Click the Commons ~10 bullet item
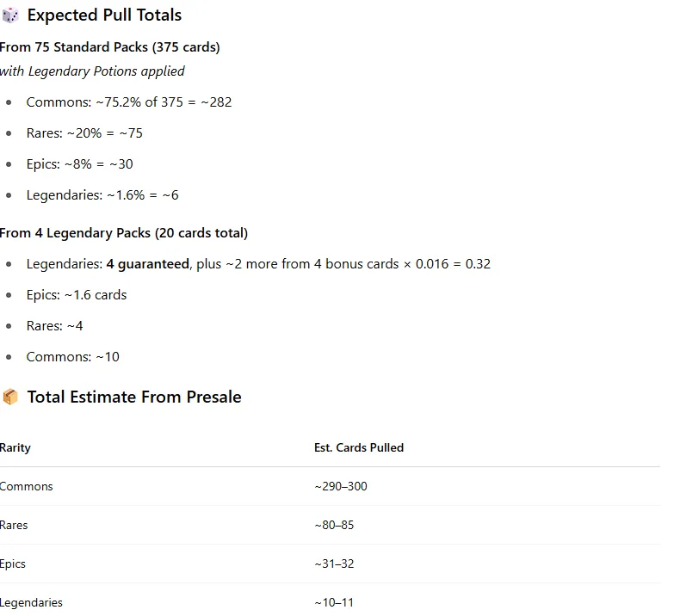Screen dimensions: 674x616 [72, 357]
